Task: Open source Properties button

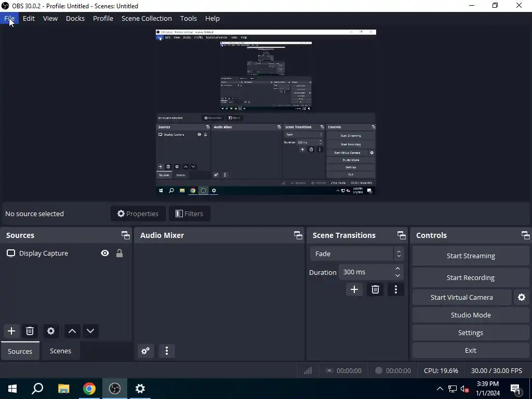Action: click(x=138, y=214)
